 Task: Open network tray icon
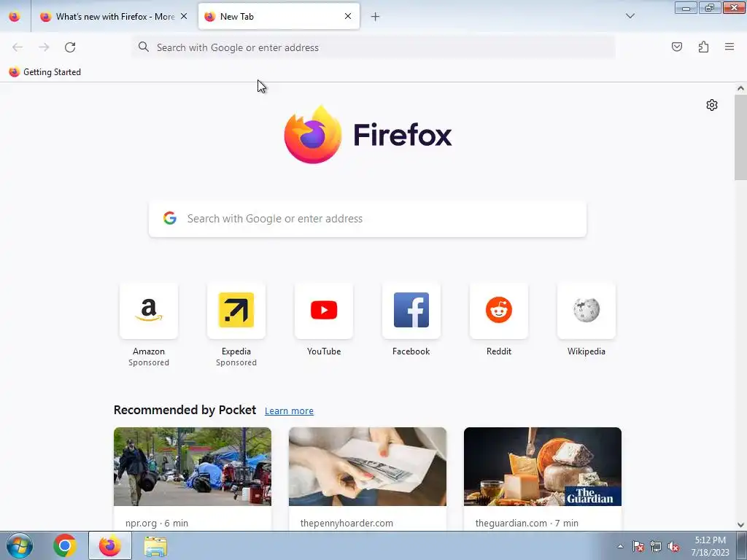click(656, 546)
